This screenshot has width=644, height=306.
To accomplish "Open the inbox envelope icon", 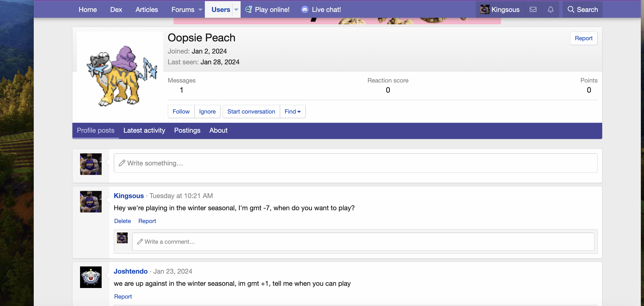I will (x=533, y=9).
